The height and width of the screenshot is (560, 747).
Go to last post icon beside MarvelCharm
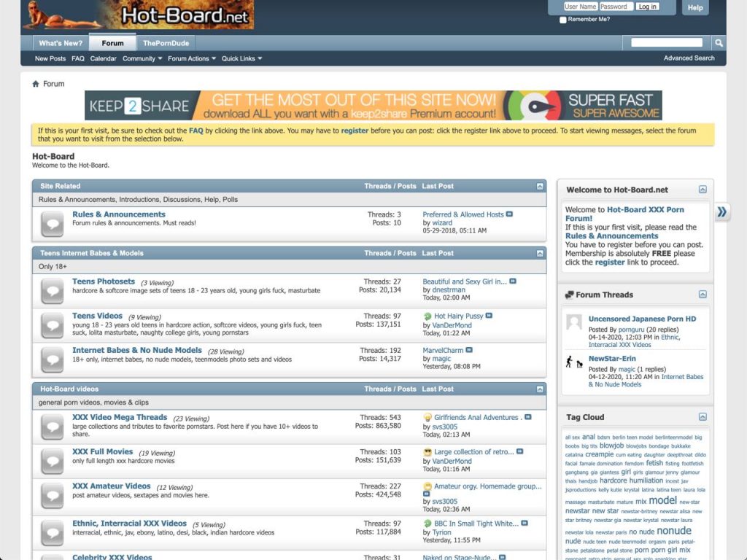tap(469, 350)
